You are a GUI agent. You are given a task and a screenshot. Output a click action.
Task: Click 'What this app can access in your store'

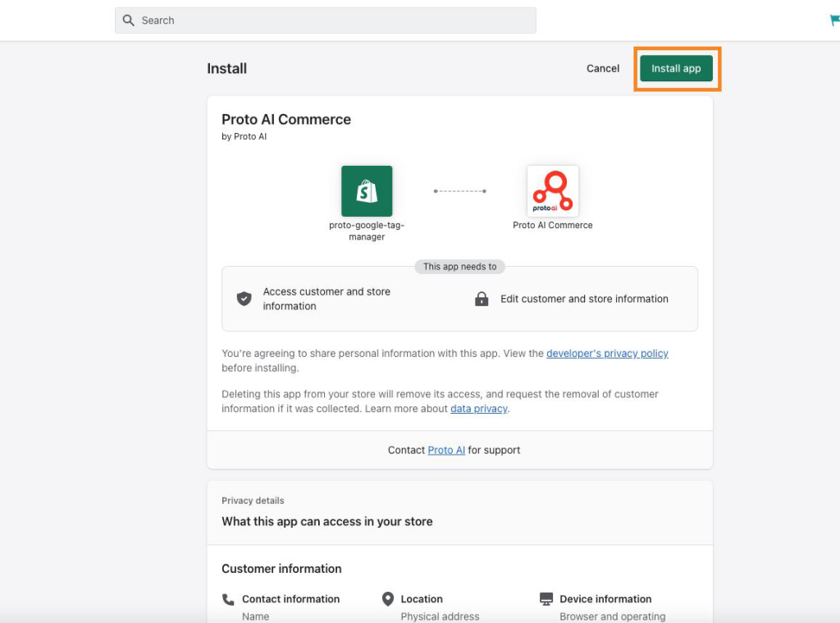coord(327,521)
